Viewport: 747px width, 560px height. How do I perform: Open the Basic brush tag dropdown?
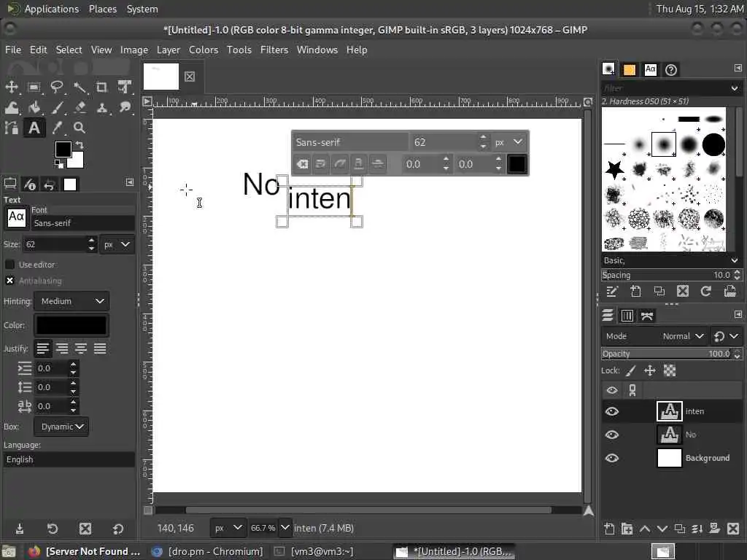click(734, 260)
